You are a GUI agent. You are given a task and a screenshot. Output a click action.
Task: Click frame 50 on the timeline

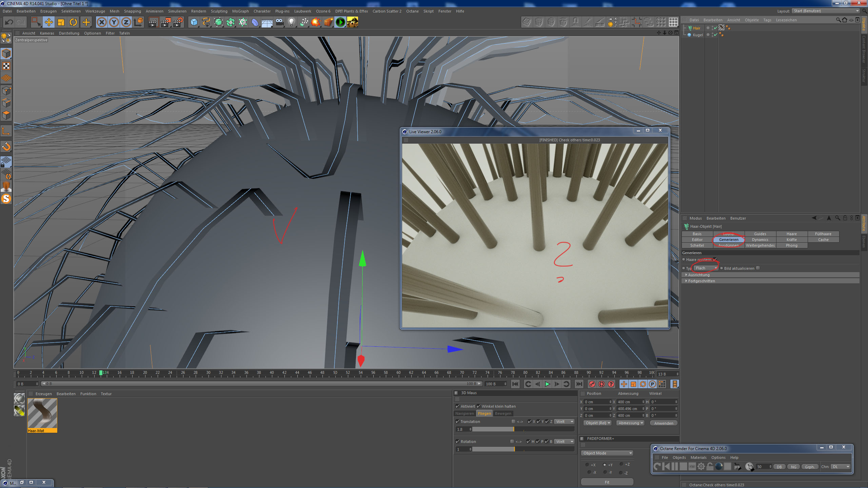point(335,373)
